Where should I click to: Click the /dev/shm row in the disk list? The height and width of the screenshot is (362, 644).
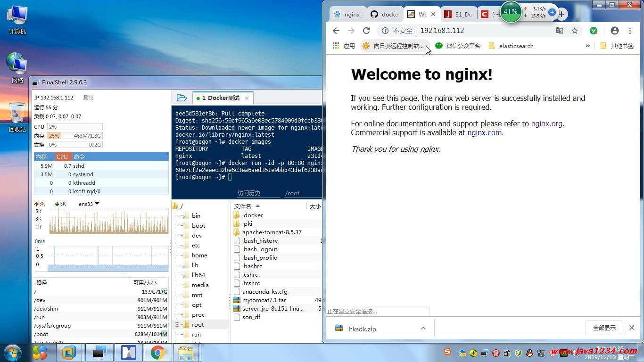click(x=101, y=309)
